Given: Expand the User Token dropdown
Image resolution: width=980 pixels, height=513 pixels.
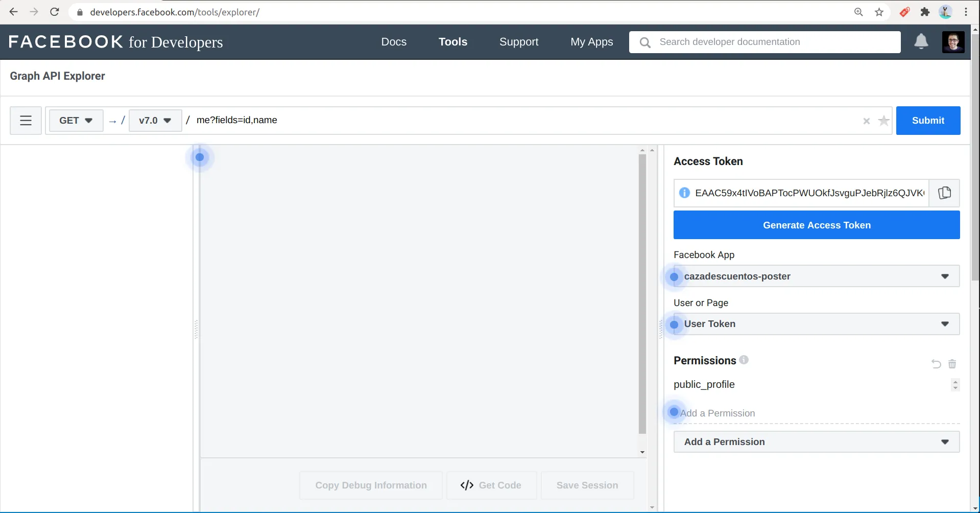Looking at the screenshot, I should [817, 324].
